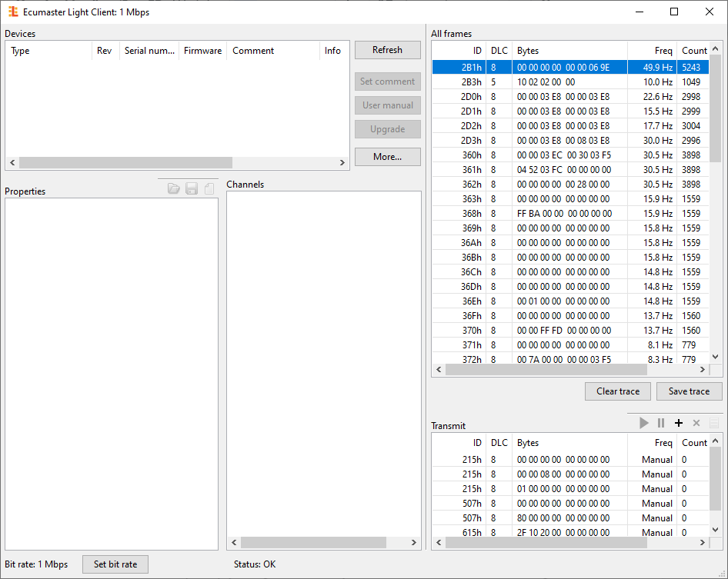Add a transmit frame with the plus icon
This screenshot has width=728, height=579.
(x=679, y=423)
